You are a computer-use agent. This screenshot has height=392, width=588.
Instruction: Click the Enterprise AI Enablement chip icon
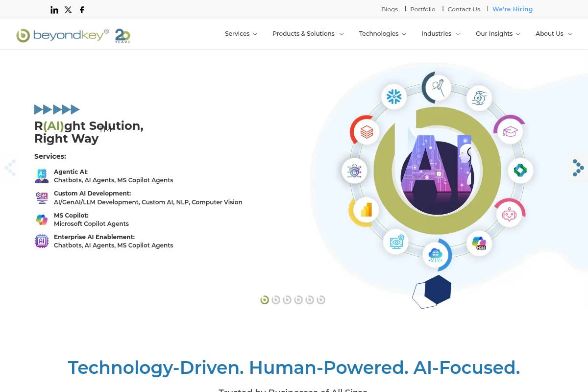click(42, 241)
